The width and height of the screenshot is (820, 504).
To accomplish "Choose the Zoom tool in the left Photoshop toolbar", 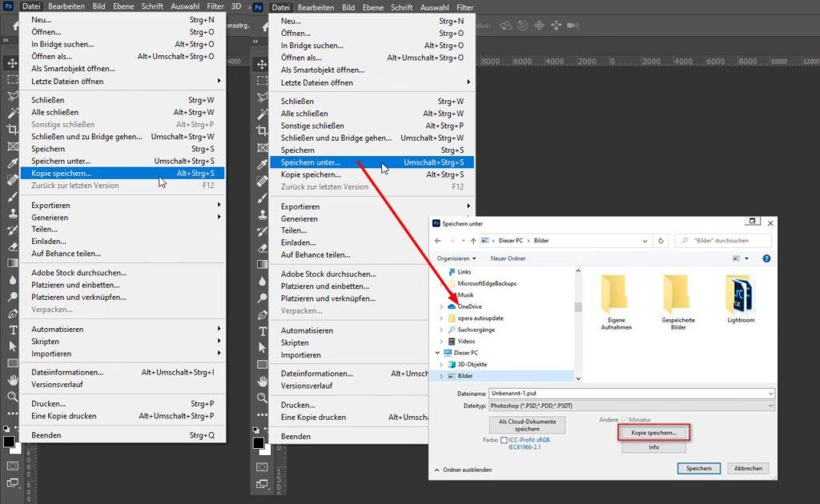I will [x=13, y=396].
